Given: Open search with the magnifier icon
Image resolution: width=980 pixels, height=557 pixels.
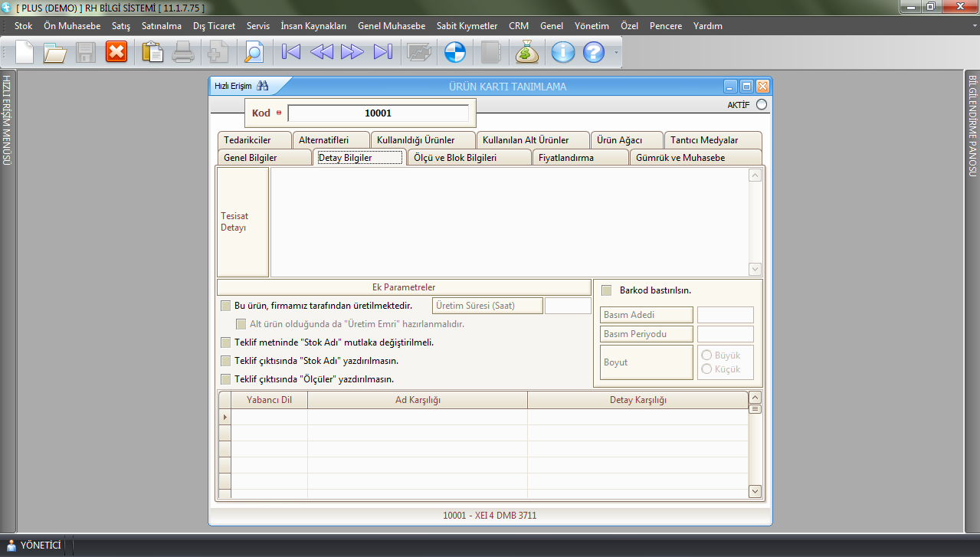Looking at the screenshot, I should coord(253,52).
